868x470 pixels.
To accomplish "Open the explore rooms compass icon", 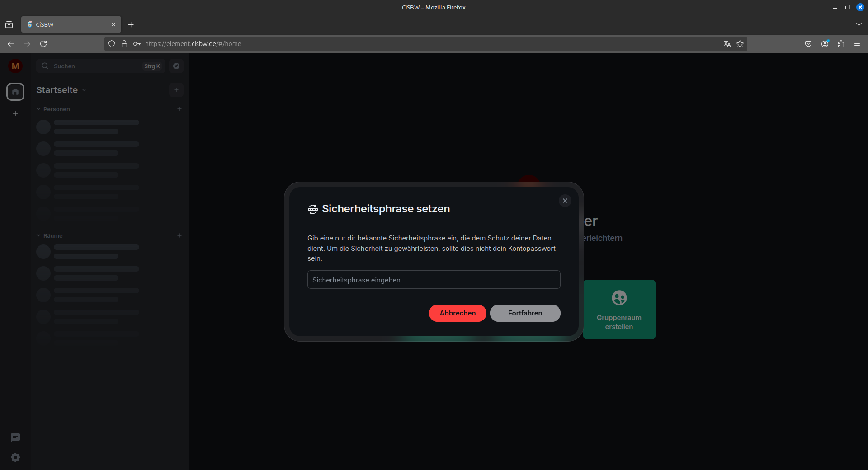I will 176,66.
